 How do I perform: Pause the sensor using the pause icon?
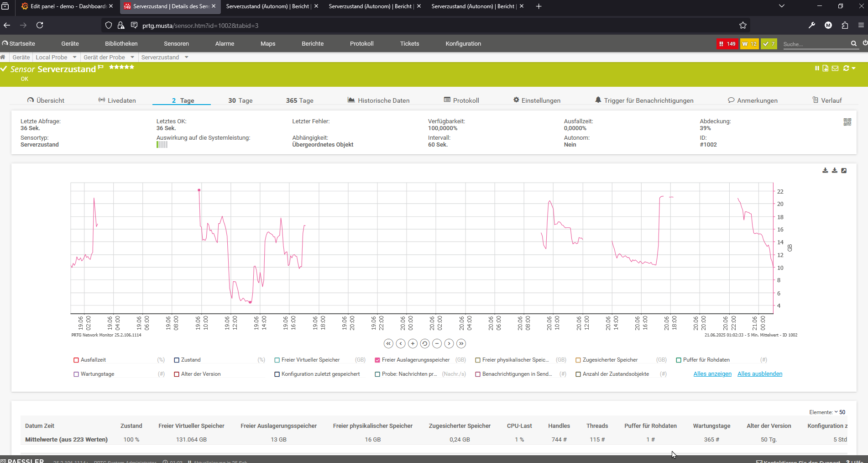coord(817,68)
